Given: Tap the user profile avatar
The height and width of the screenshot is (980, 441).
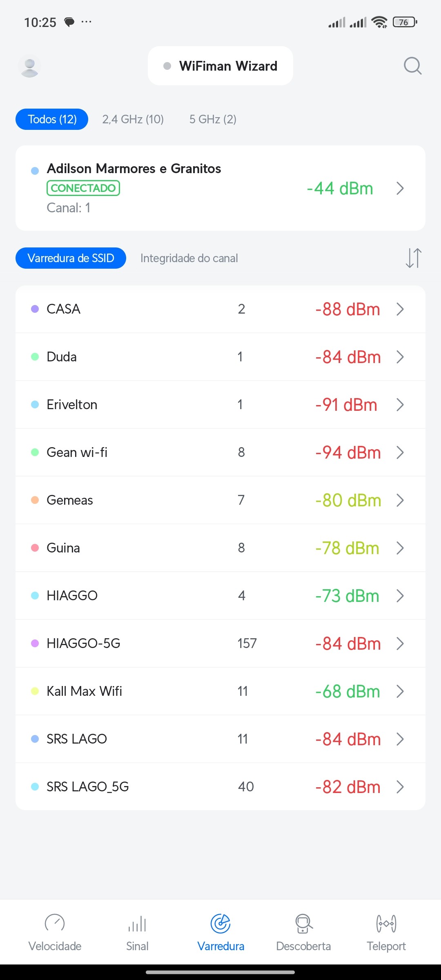Looking at the screenshot, I should [29, 66].
